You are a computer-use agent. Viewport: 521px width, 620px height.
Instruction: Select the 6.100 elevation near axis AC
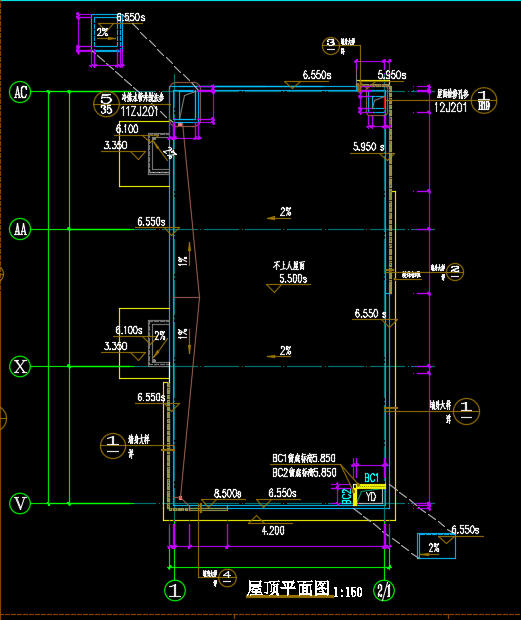127,129
